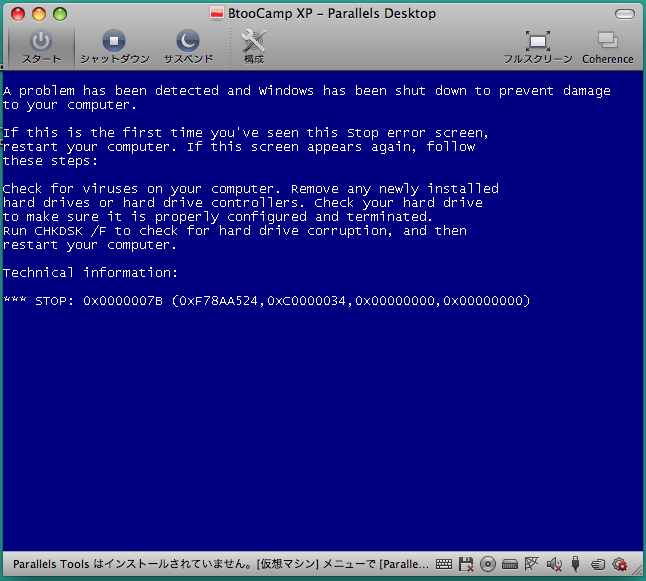This screenshot has height=581, width=646.
Task: Open the CD/DVD drive status icon
Action: tap(488, 564)
